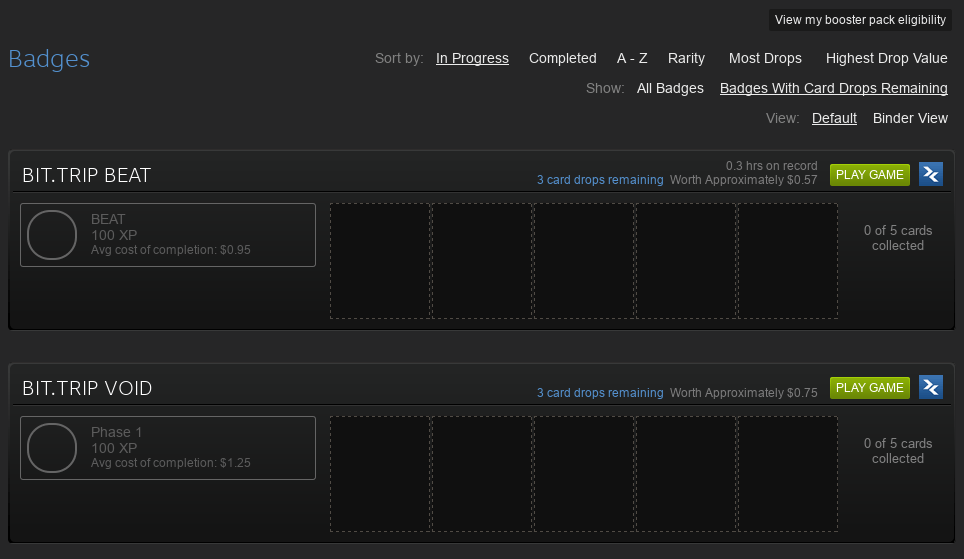The height and width of the screenshot is (559, 964).
Task: Sort badges by Most Drops
Action: [765, 58]
